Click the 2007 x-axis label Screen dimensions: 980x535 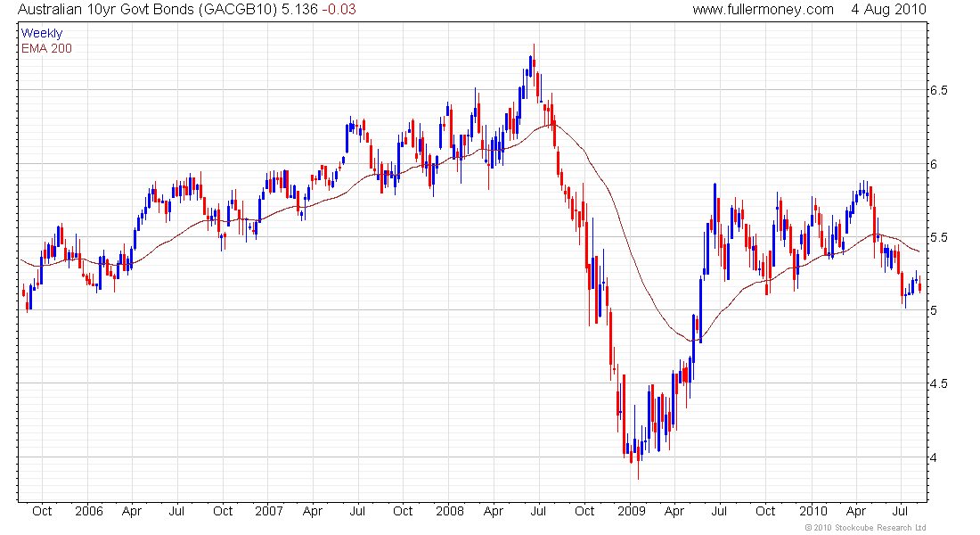269,511
